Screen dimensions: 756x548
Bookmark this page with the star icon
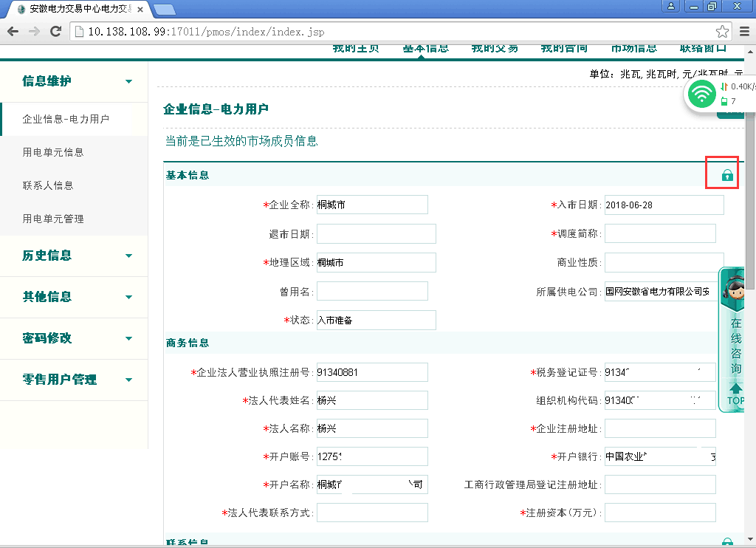[x=722, y=32]
